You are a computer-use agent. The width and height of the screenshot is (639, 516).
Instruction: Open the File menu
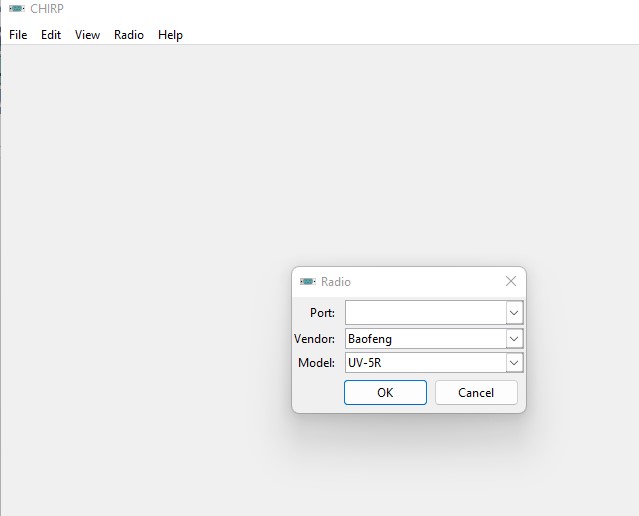point(18,35)
